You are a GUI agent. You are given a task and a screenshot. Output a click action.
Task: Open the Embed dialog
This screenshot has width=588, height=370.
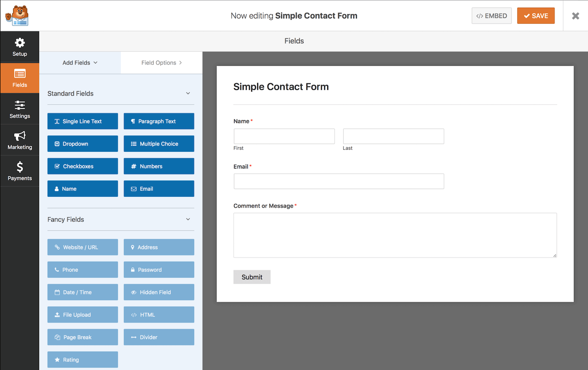click(x=491, y=15)
